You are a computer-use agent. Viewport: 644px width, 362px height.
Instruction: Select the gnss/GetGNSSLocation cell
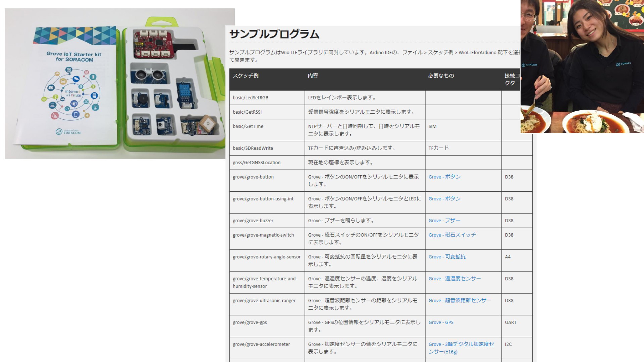[267, 163]
